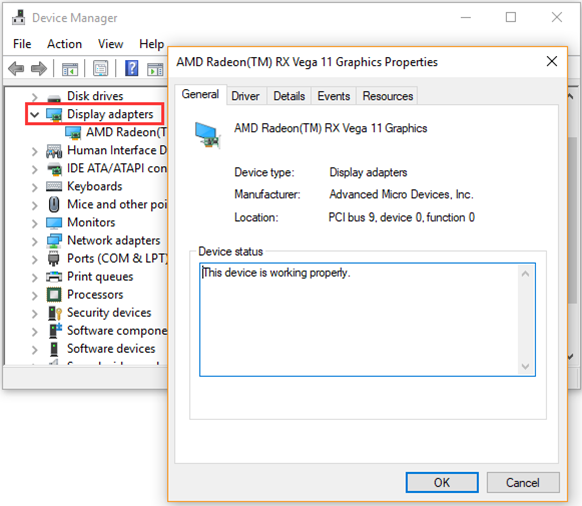Click the device status scroll down arrow
The image size is (582, 506).
click(x=525, y=366)
